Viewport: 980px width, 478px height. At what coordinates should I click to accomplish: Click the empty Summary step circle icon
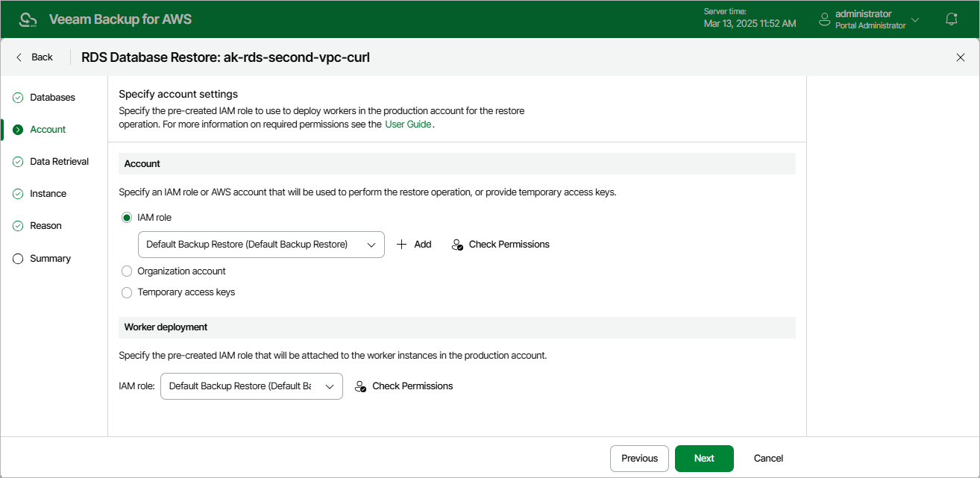coord(18,259)
